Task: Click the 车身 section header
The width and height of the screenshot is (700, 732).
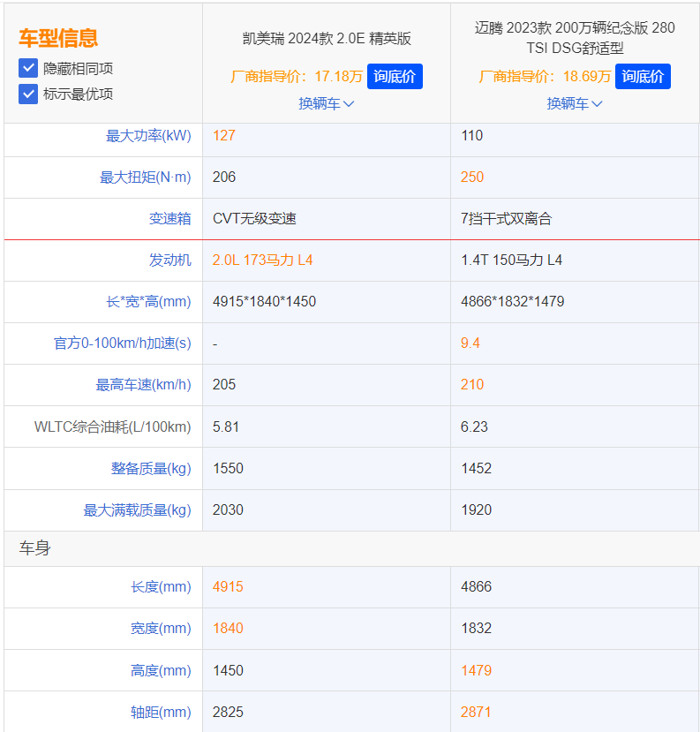Action: (35, 549)
